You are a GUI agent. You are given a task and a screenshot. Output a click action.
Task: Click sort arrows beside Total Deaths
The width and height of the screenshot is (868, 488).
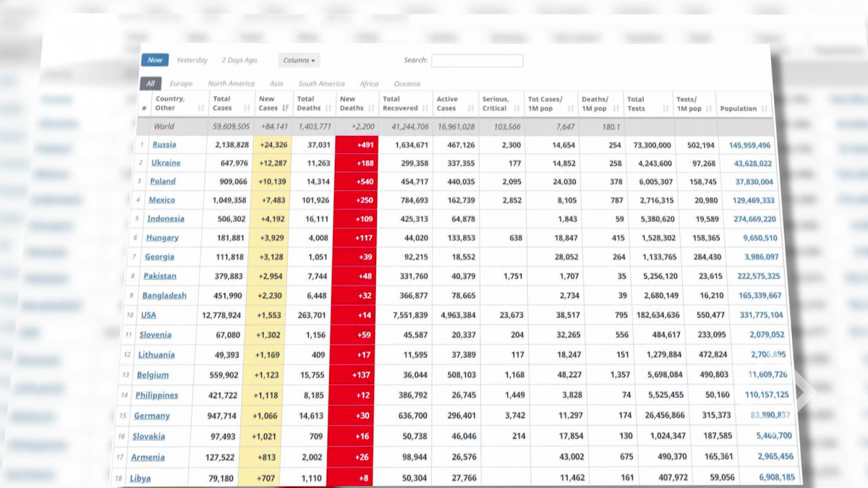click(328, 108)
